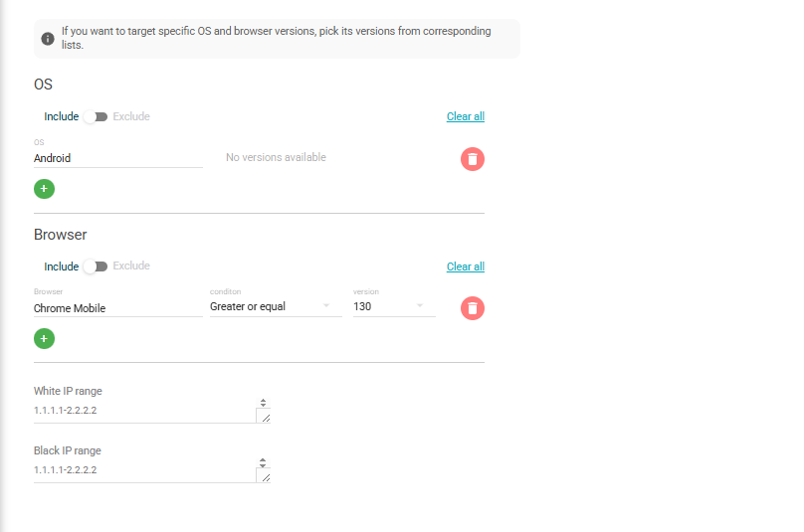
Task: Add a new Browser row with the plus button
Action: tap(44, 339)
